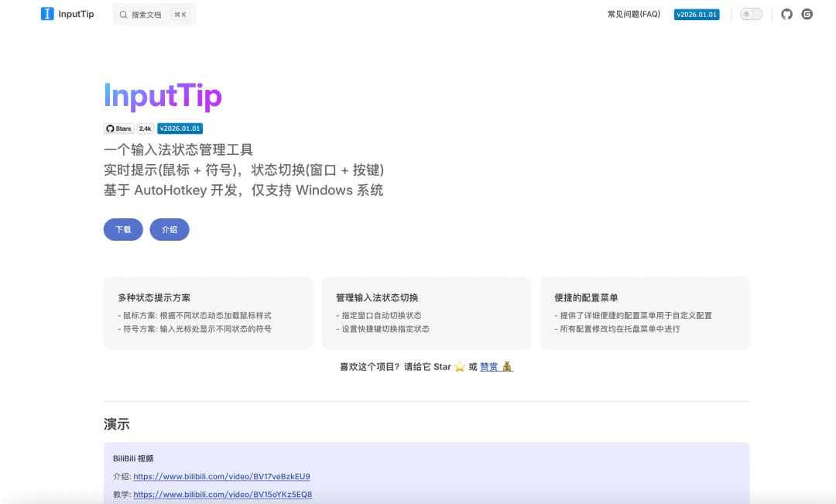The width and height of the screenshot is (836, 504).
Task: Open the BV17veBzkEU9 bilibili intro video link
Action: click(x=222, y=476)
